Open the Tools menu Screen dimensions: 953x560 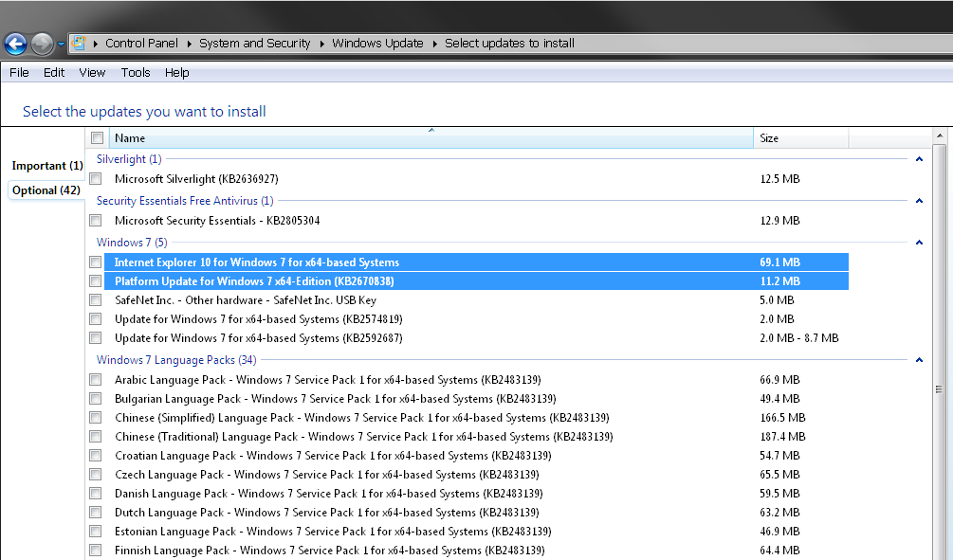point(136,73)
